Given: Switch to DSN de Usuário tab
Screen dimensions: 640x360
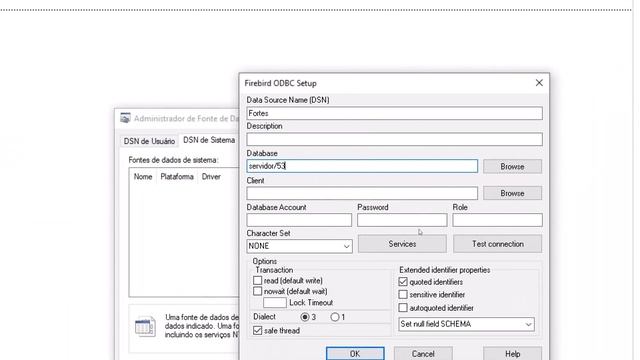Looking at the screenshot, I should pyautogui.click(x=149, y=141).
